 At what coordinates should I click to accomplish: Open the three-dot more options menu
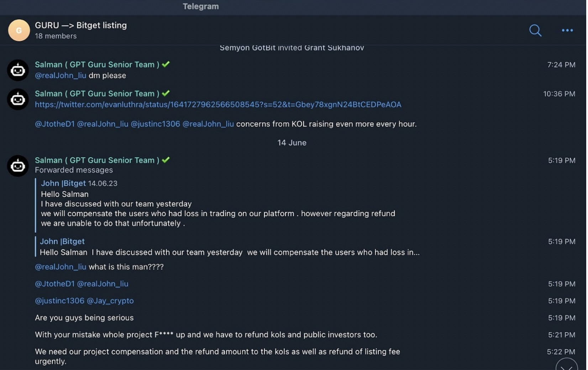pyautogui.click(x=567, y=31)
